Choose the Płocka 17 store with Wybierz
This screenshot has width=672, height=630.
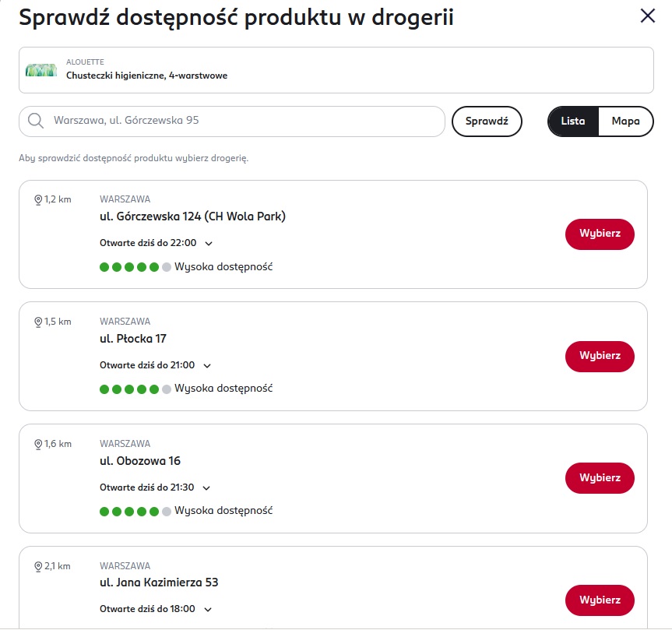pyautogui.click(x=600, y=356)
